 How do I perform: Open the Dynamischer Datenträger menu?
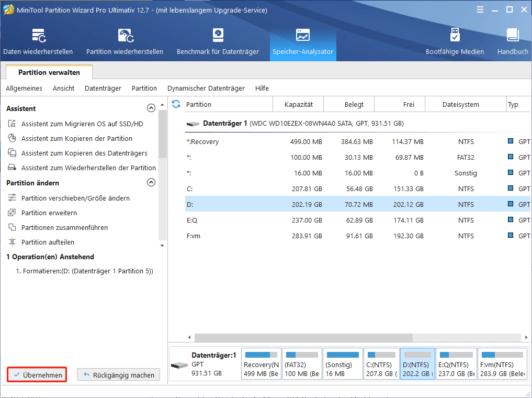click(206, 89)
